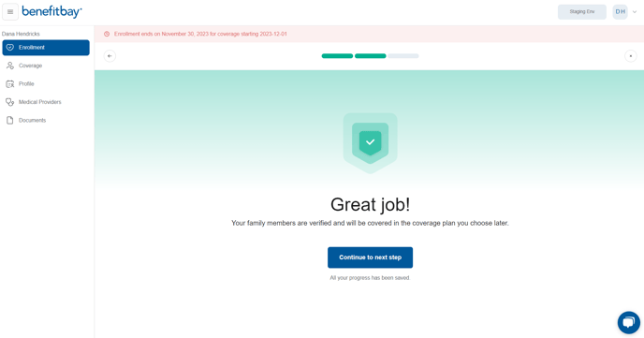Click the second green progress segment
The image size is (644, 338).
(x=371, y=56)
